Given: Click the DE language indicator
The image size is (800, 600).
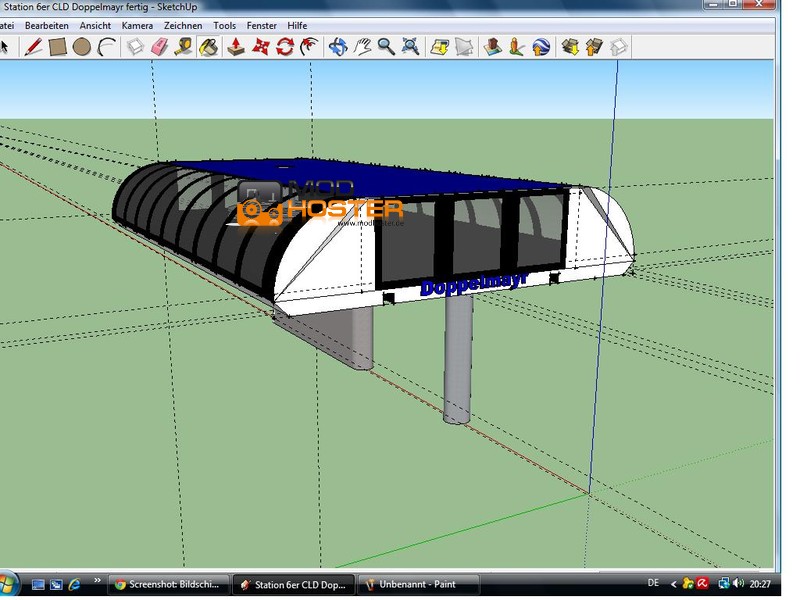Looking at the screenshot, I should [x=653, y=583].
